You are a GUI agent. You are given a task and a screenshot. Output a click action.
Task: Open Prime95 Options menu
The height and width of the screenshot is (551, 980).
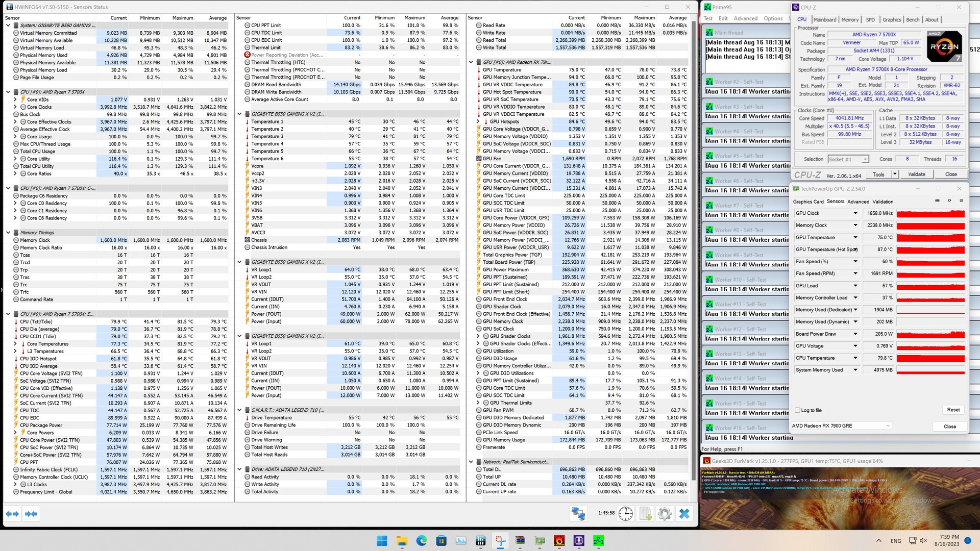[x=773, y=18]
